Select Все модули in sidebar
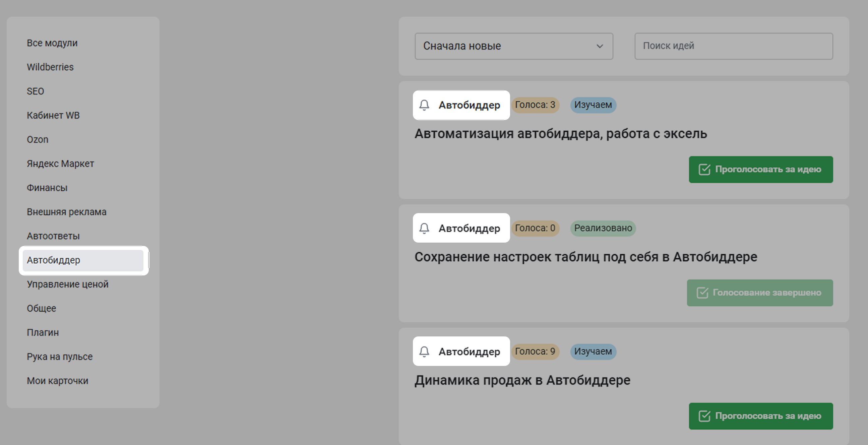The width and height of the screenshot is (868, 445). (52, 43)
